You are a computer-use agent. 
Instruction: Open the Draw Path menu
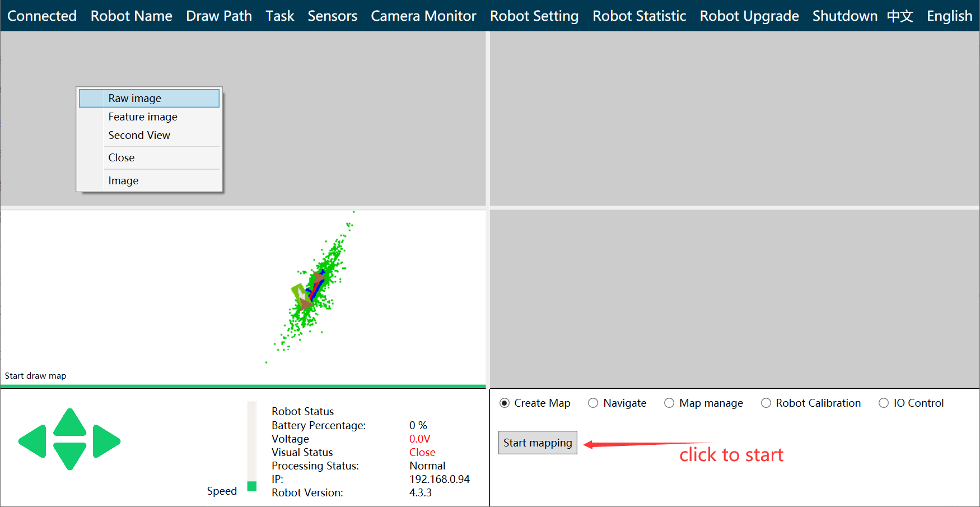[219, 16]
